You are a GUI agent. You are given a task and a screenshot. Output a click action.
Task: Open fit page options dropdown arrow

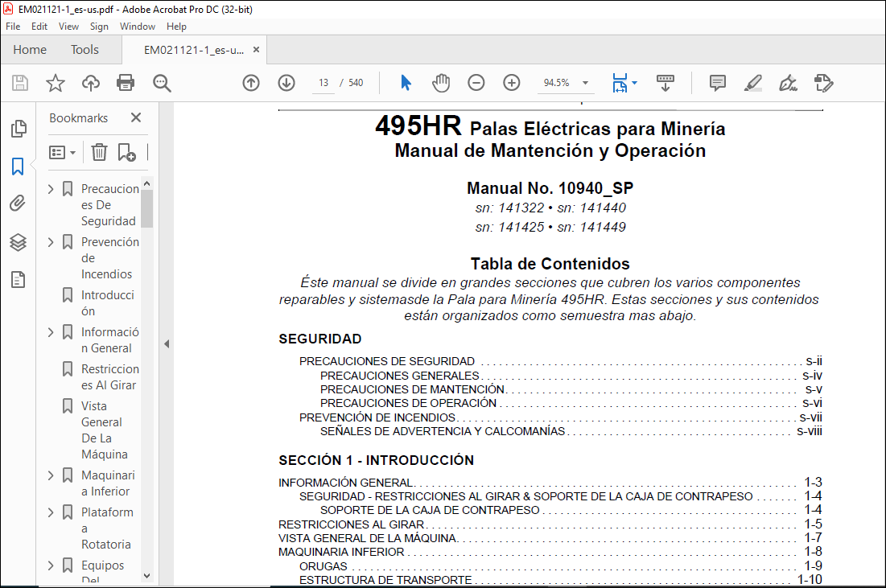[635, 83]
